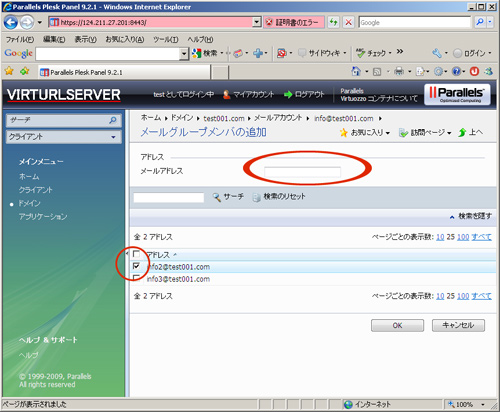Viewport: 500px width, 412px height.
Task: Select ドメイン in the main menu
Action: (29, 203)
